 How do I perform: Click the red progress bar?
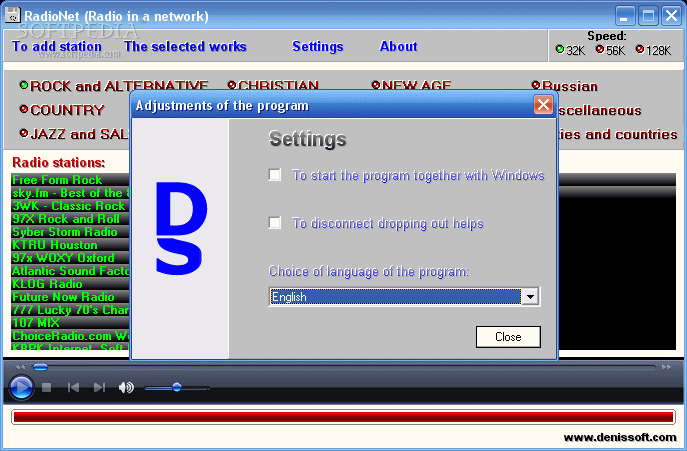coord(343,417)
